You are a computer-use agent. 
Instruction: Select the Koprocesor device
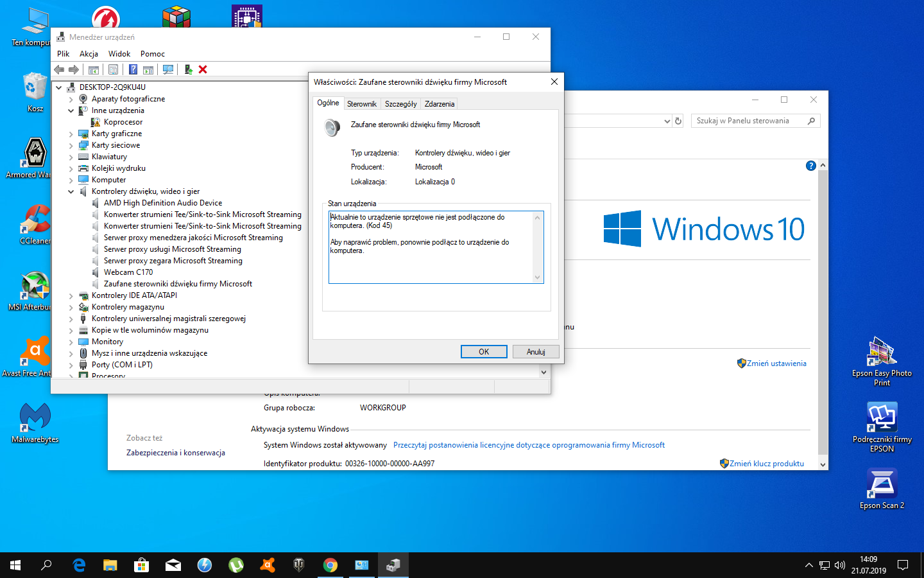pyautogui.click(x=123, y=122)
